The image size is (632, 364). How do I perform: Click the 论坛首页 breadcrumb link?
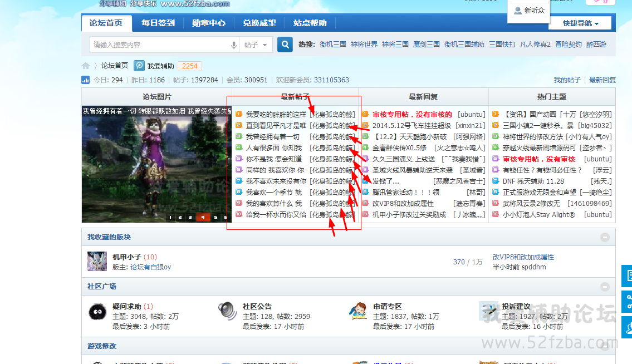[115, 66]
